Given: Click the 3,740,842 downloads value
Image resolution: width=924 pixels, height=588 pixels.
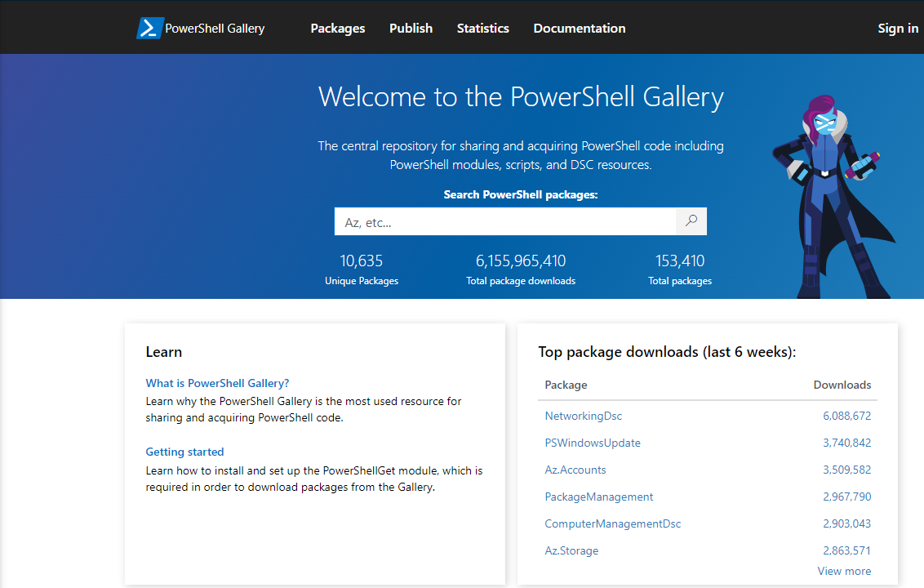Looking at the screenshot, I should (x=846, y=443).
